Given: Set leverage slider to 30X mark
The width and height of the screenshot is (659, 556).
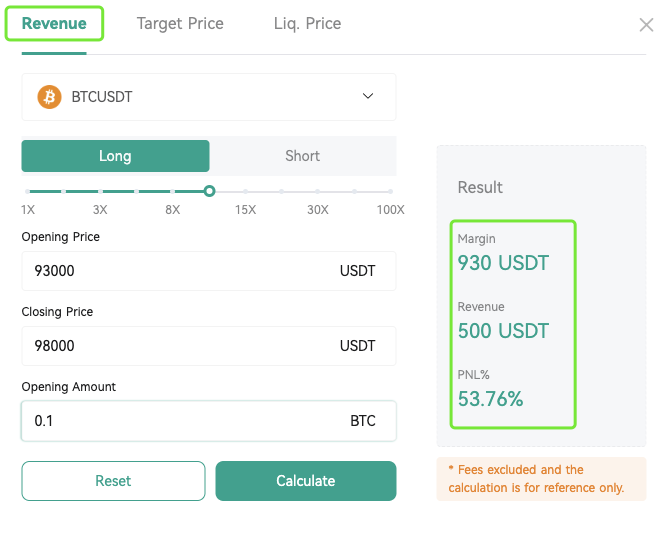Looking at the screenshot, I should point(318,192).
